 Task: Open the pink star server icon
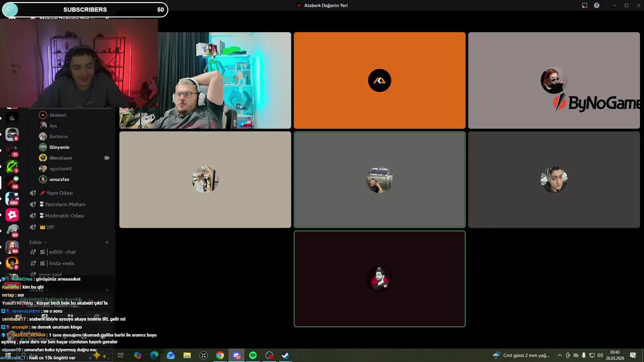click(x=12, y=215)
